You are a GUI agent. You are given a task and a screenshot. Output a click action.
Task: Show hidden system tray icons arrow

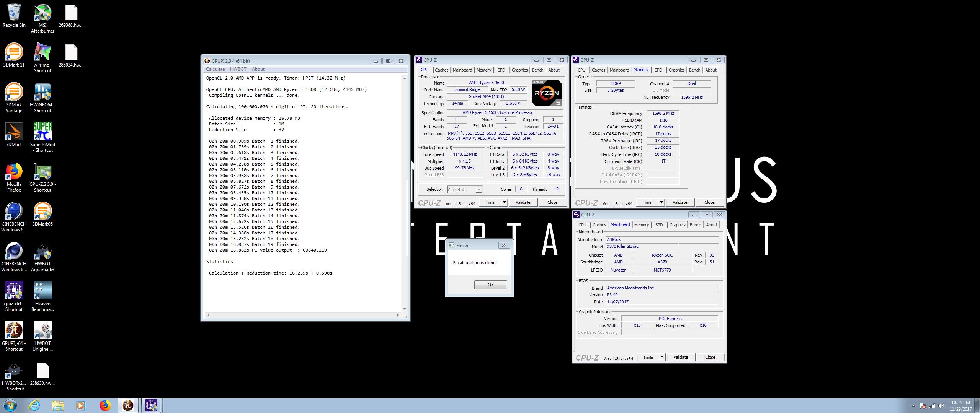pyautogui.click(x=913, y=406)
